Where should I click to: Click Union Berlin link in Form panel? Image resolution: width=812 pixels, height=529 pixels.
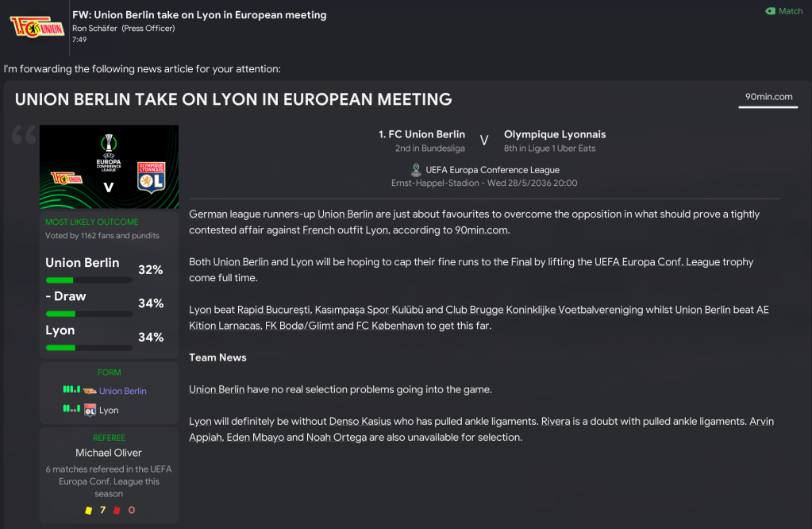click(x=122, y=391)
